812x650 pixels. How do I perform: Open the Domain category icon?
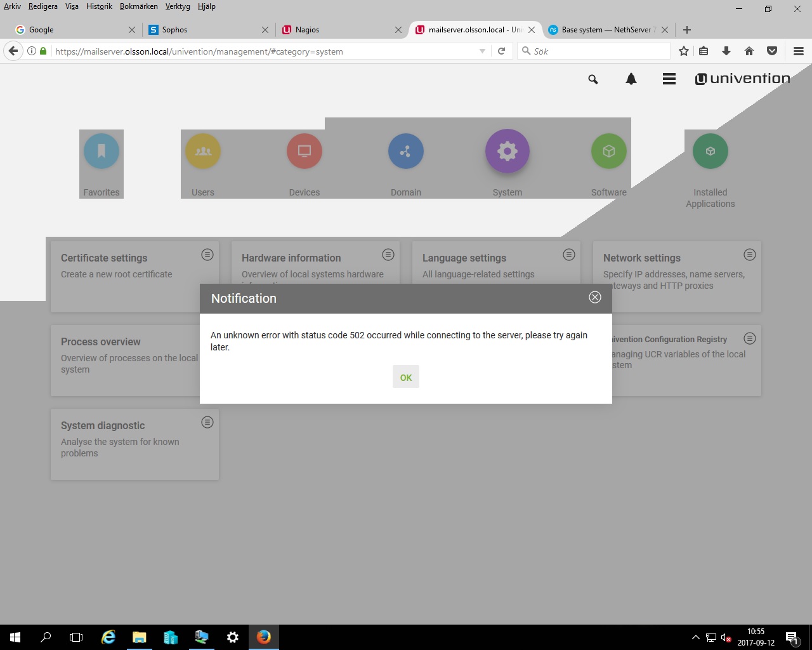click(x=406, y=151)
